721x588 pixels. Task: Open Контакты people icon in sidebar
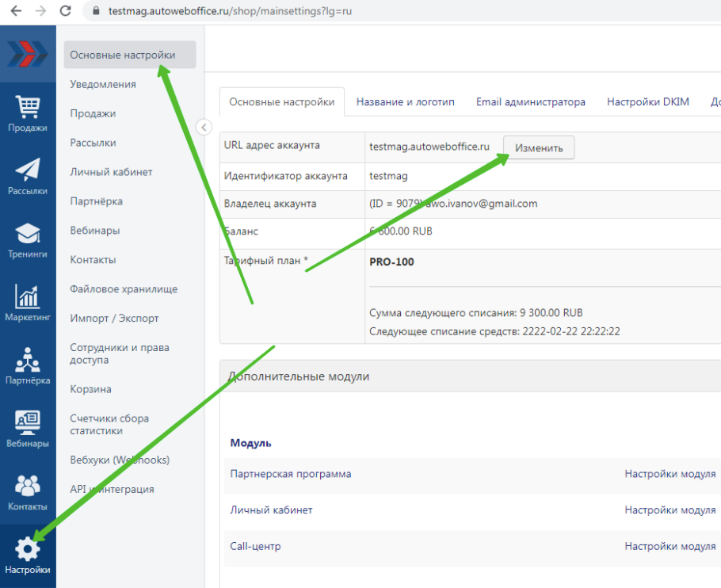pos(28,487)
